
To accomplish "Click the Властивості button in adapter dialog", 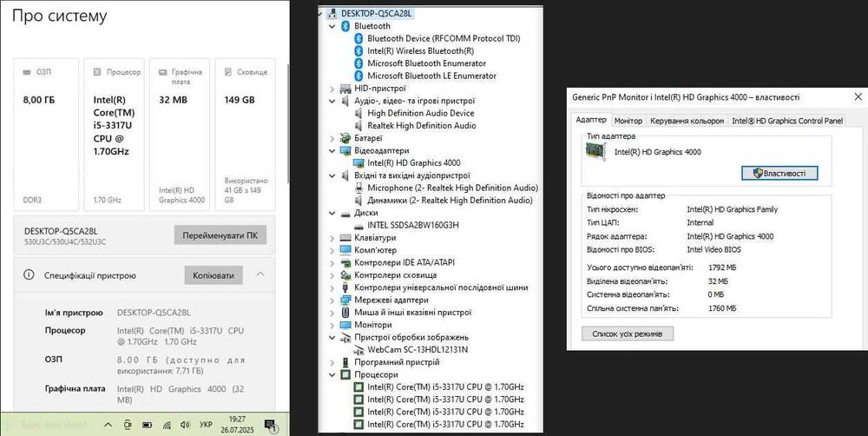I will (779, 174).
